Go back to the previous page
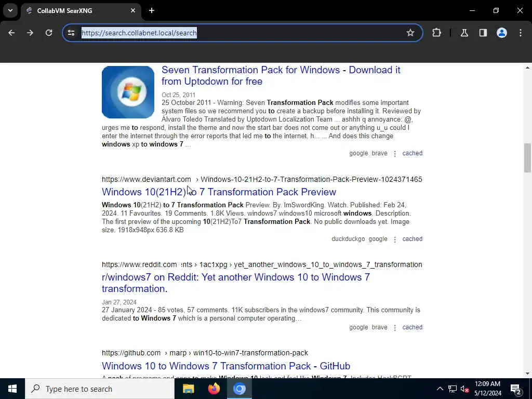The width and height of the screenshot is (532, 399). tap(11, 33)
